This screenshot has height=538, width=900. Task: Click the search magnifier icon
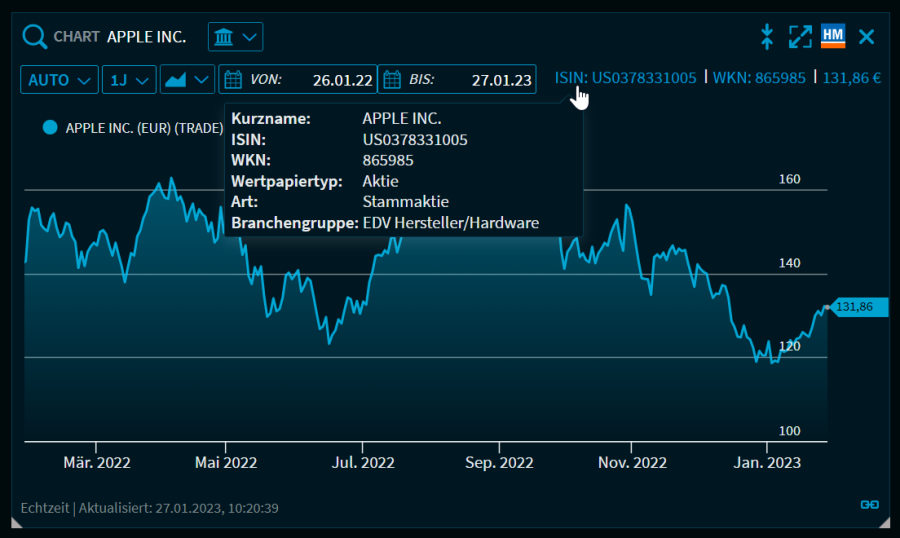point(34,37)
